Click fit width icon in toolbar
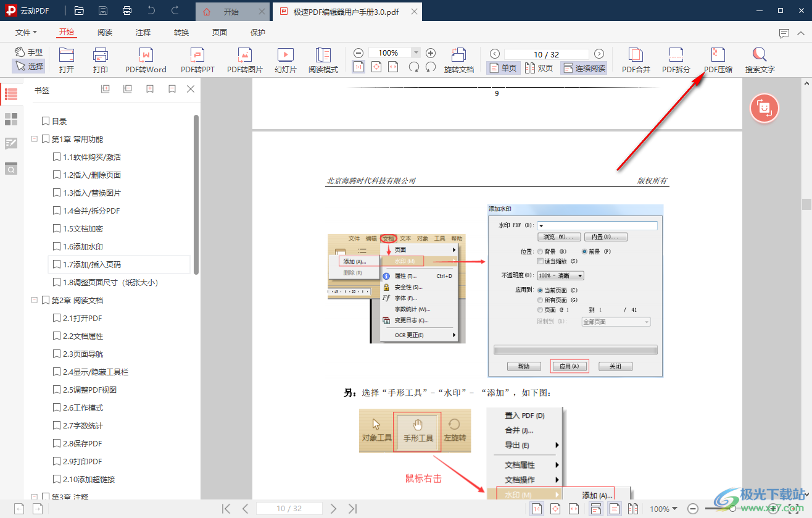The height and width of the screenshot is (518, 812). 394,67
